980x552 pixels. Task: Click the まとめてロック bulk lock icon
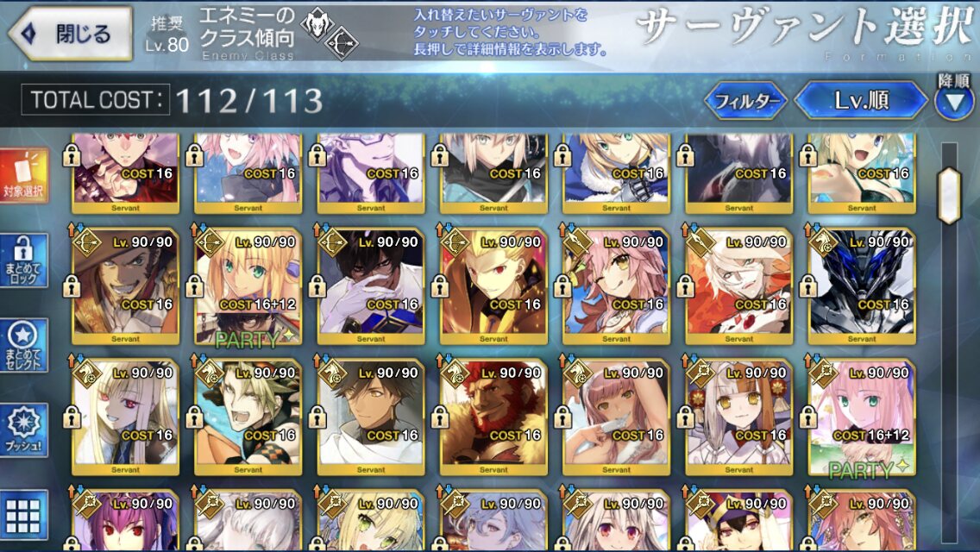(x=24, y=260)
